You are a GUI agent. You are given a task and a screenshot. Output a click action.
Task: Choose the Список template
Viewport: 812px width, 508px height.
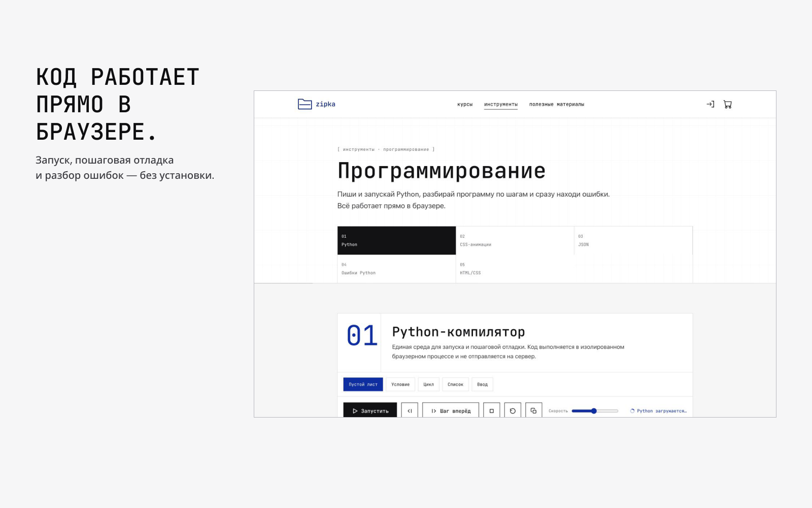[455, 385]
